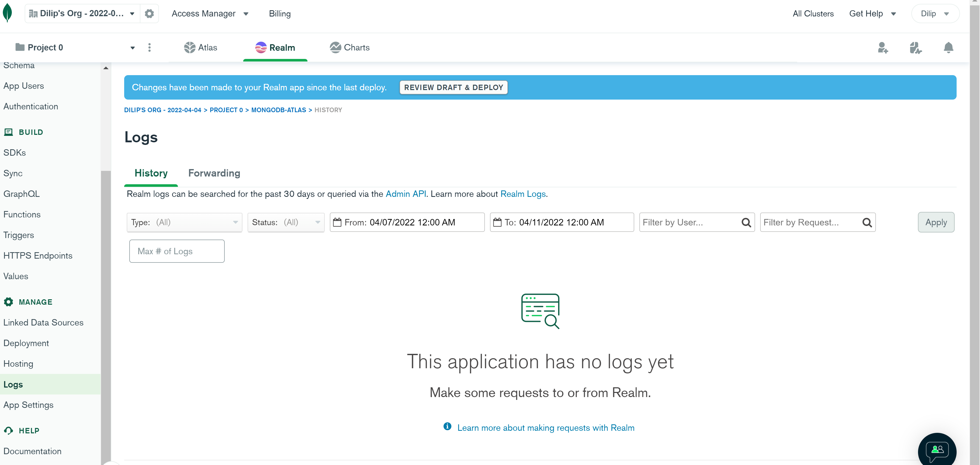
Task: Open the Dilip user account menu
Action: coord(935,14)
